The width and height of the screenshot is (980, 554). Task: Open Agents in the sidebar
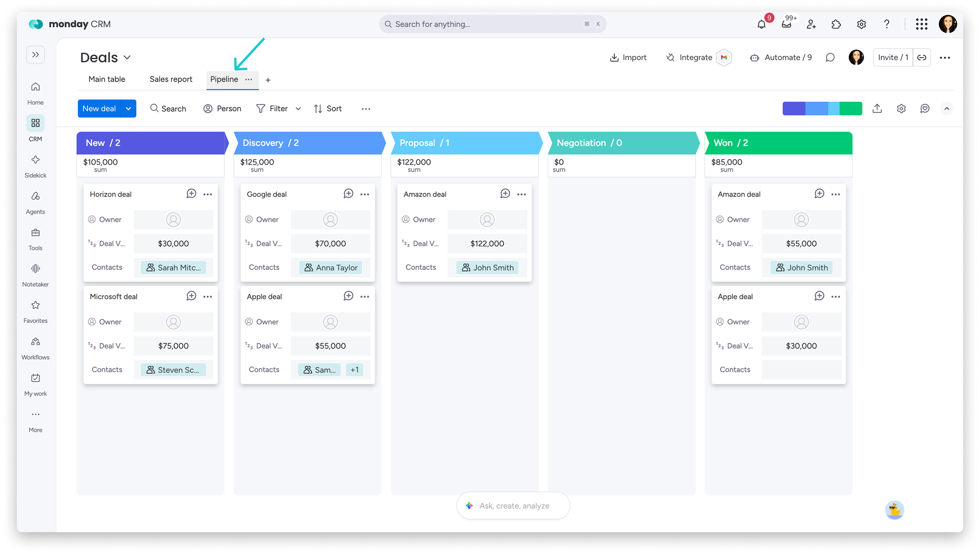[x=35, y=203]
